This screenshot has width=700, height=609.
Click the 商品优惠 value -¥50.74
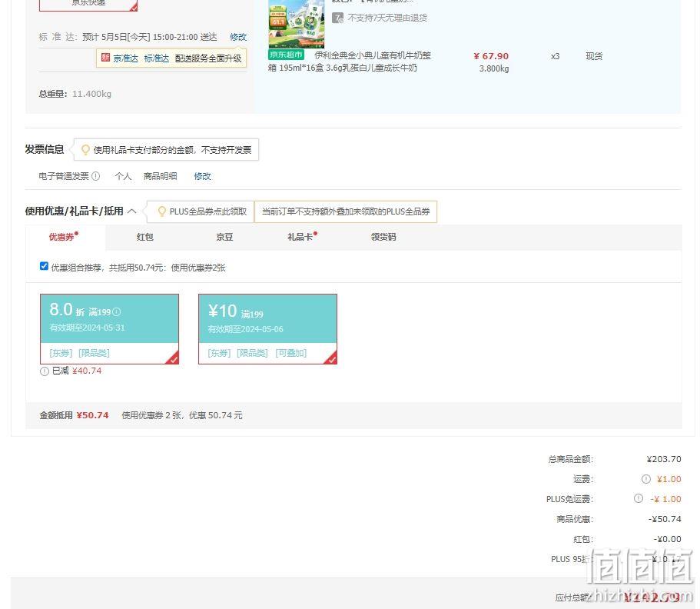[x=665, y=519]
